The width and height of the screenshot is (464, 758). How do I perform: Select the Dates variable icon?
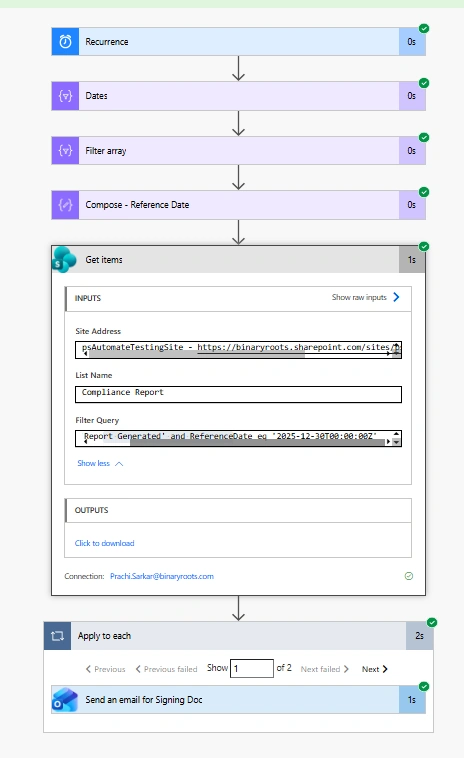[65, 96]
